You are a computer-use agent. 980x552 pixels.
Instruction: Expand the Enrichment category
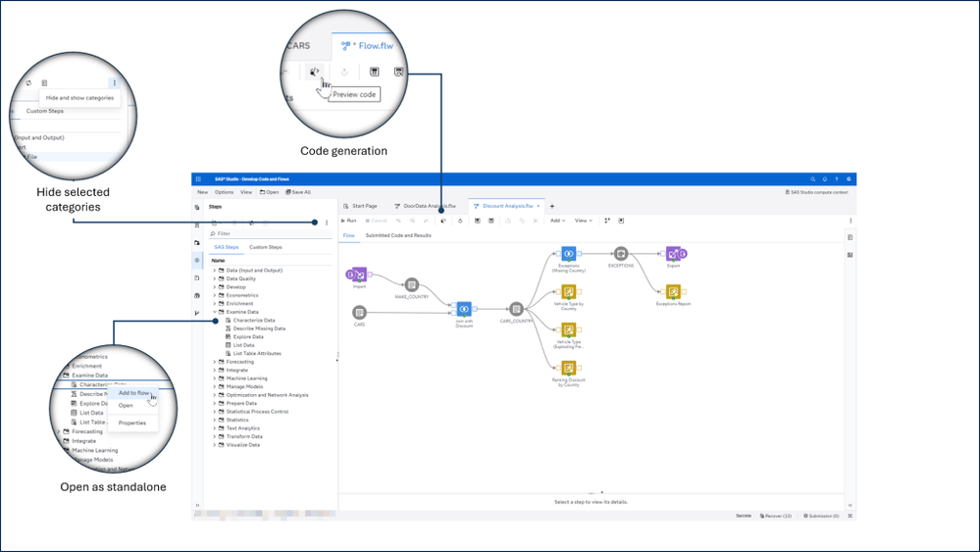pos(215,304)
